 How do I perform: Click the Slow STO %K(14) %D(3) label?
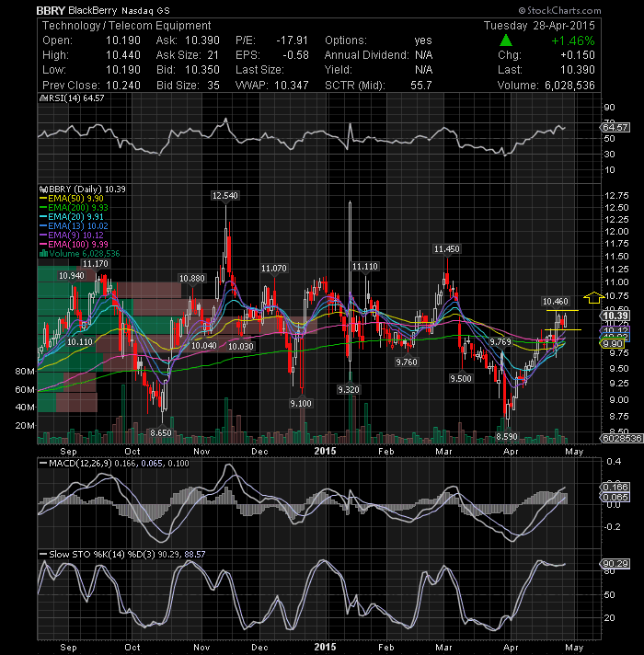[102, 555]
